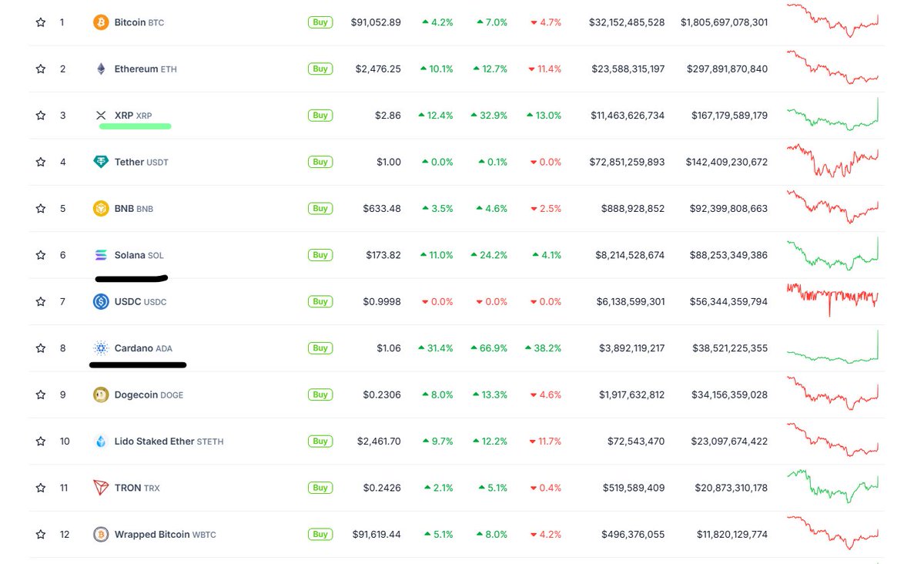Click the Tether logo icon
Image resolution: width=924 pixels, height=564 pixels.
coord(101,162)
